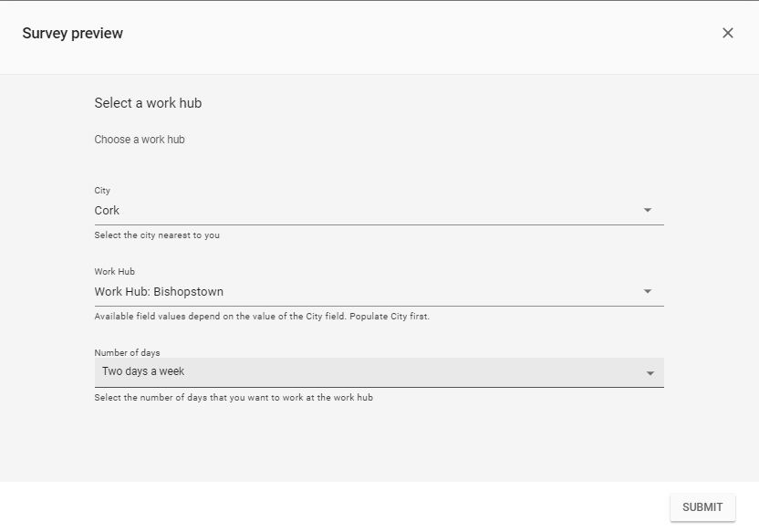Click the Work Hub dropdown arrow

[648, 292]
